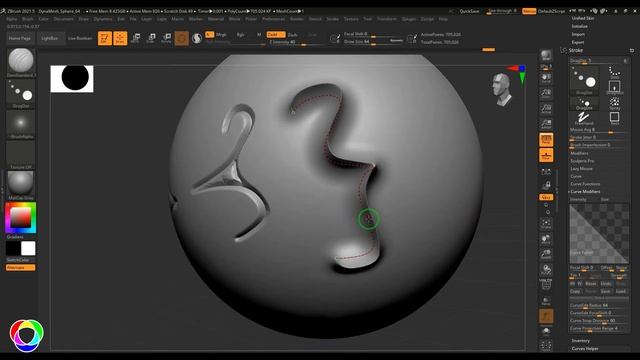Screen dimensions: 640x360
Task: Click the yin-yang sculptris icon
Action: 197,38
